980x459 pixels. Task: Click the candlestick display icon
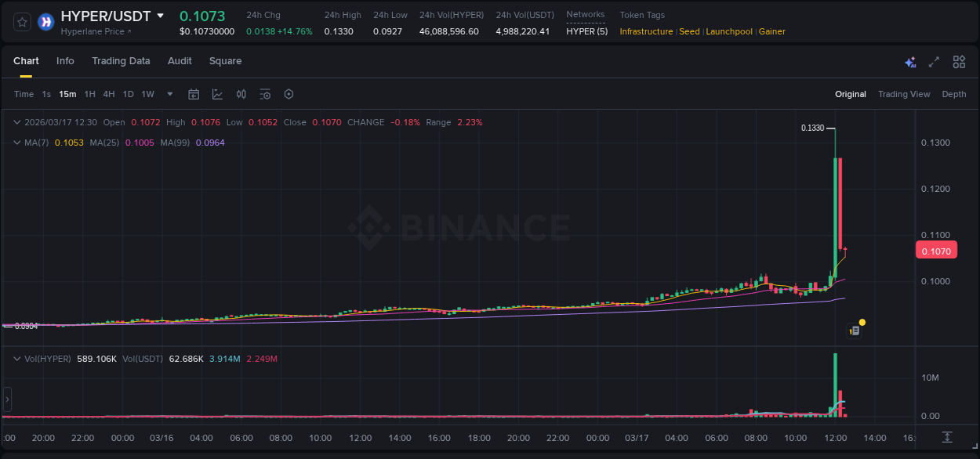click(x=241, y=94)
